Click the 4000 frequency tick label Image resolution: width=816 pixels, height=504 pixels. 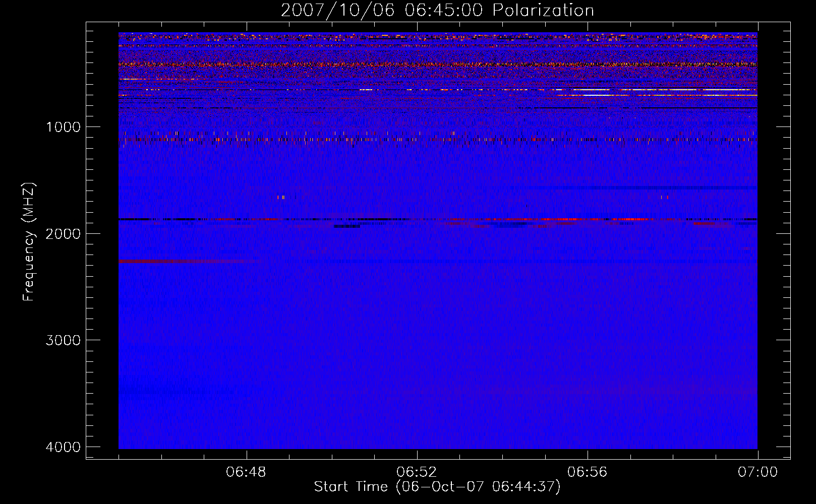click(x=63, y=447)
